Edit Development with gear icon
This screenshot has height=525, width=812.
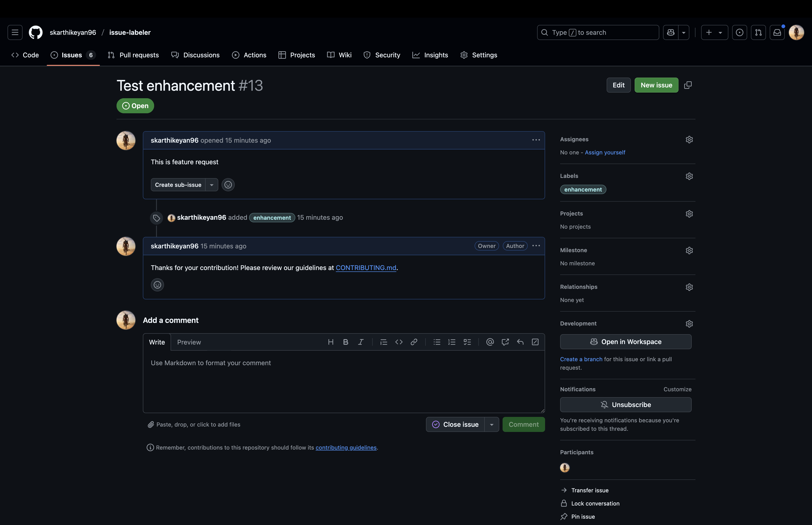(689, 324)
